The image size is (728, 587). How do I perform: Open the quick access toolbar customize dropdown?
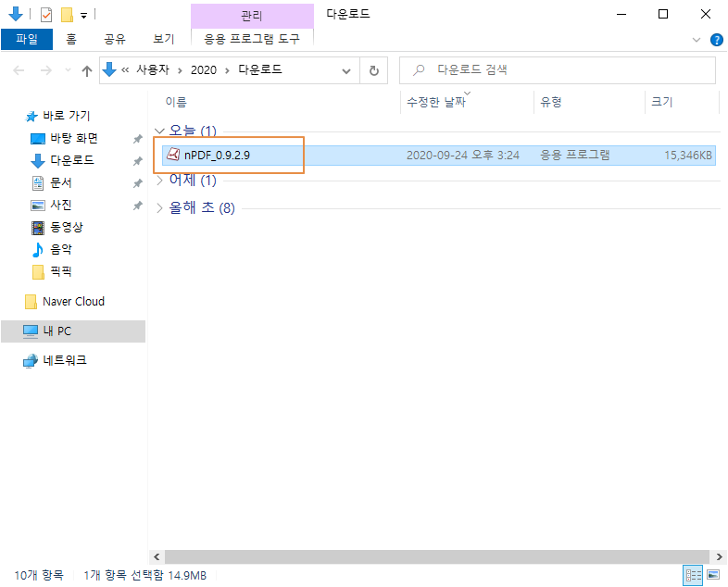coord(84,16)
